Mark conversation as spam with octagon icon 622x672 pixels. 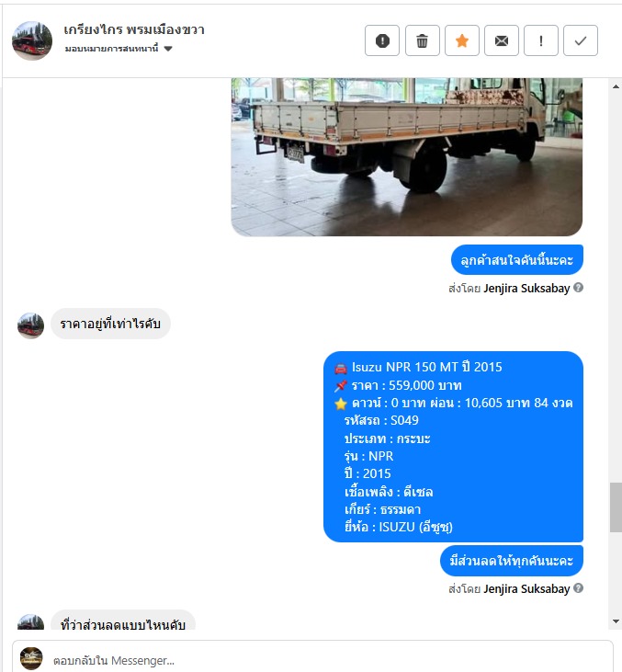pos(382,40)
